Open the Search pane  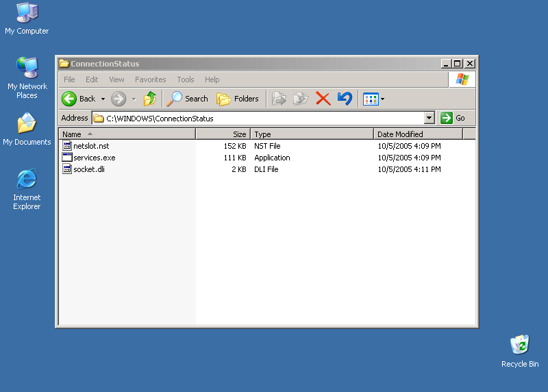188,99
